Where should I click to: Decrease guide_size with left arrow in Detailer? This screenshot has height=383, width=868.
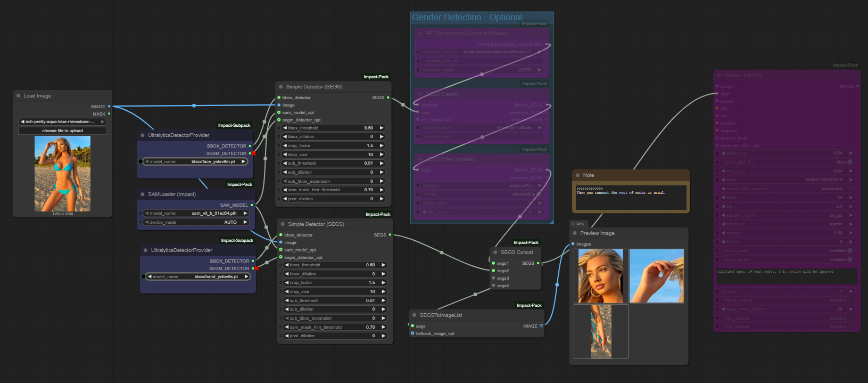723,153
